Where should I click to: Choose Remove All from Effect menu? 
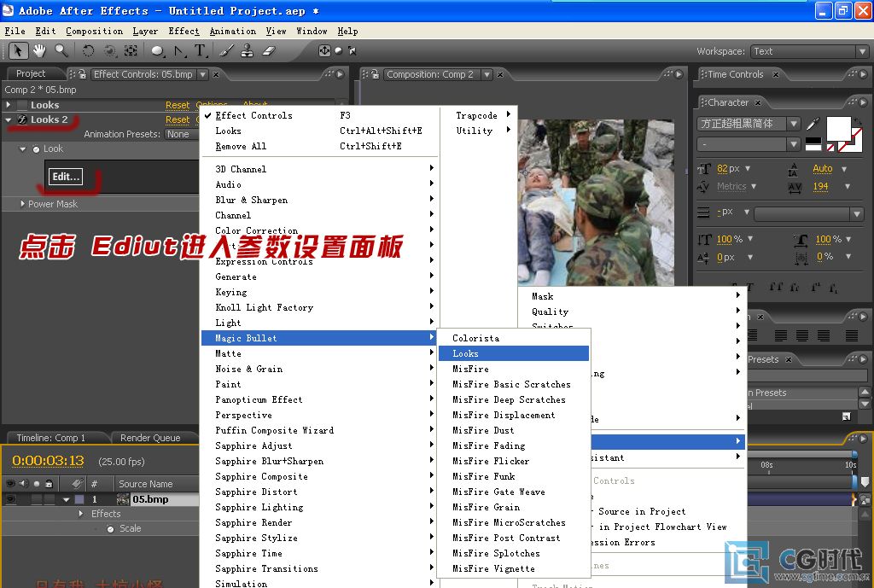[x=318, y=146]
